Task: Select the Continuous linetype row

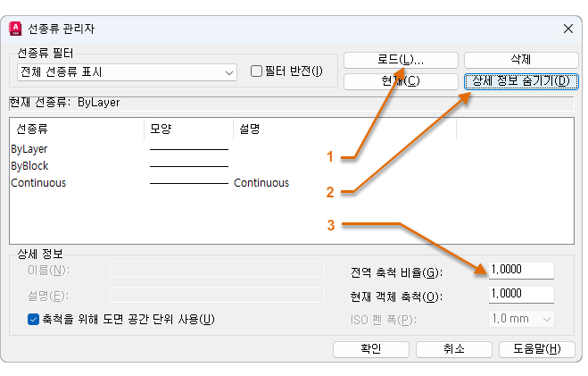Action: [x=38, y=183]
